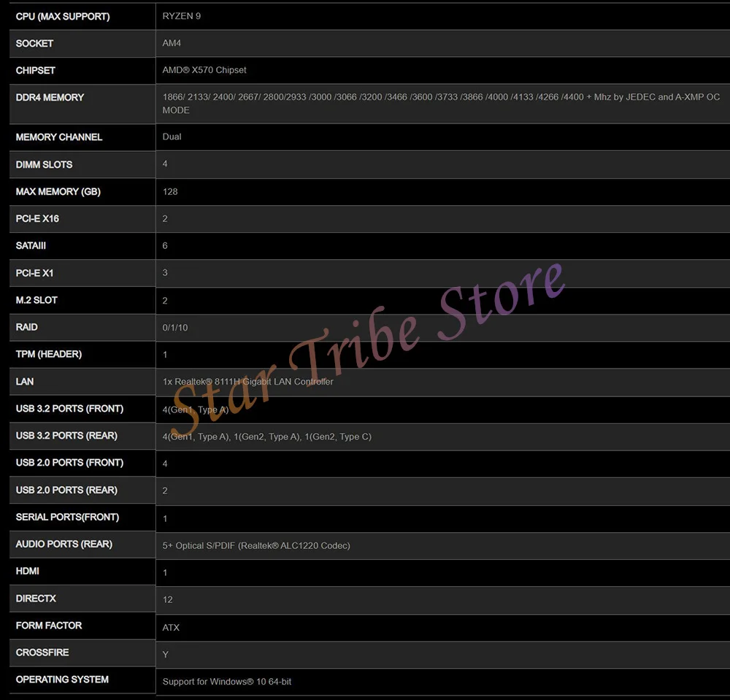Click the Support for Windows 10 64-bit text

coord(227,681)
